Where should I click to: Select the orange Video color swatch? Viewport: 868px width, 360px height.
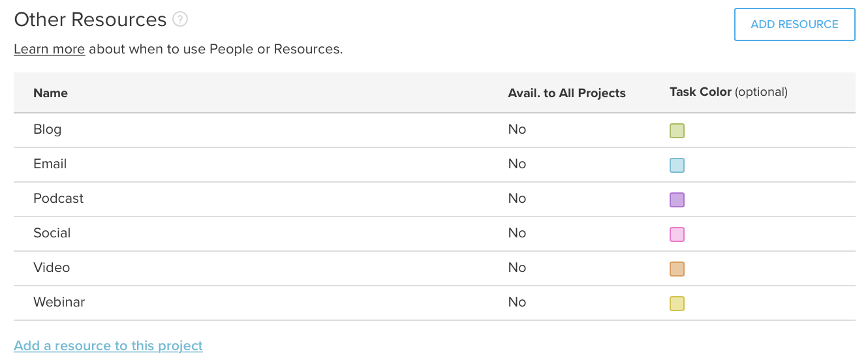click(x=677, y=269)
